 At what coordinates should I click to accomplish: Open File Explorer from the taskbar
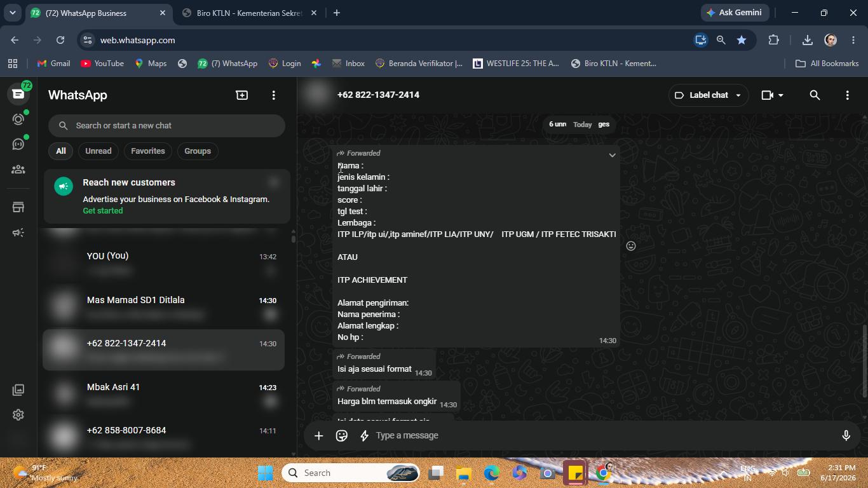(463, 473)
